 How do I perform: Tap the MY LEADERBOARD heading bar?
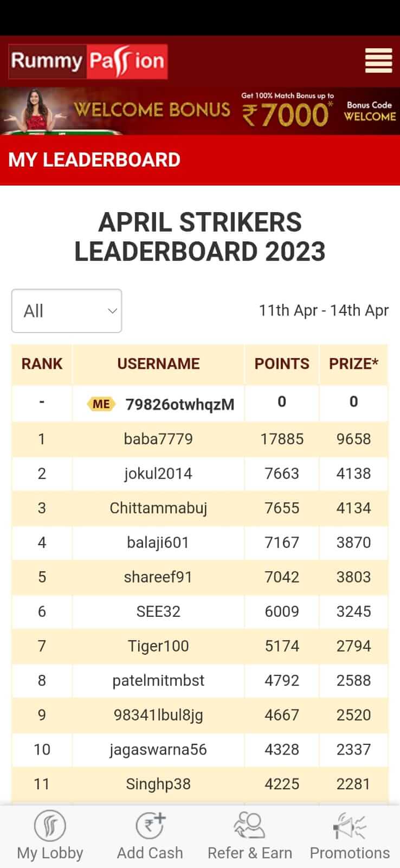200,160
